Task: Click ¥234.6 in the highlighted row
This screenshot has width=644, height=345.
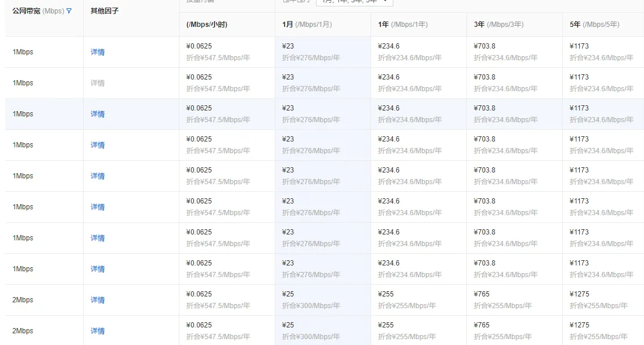Action: (x=389, y=108)
